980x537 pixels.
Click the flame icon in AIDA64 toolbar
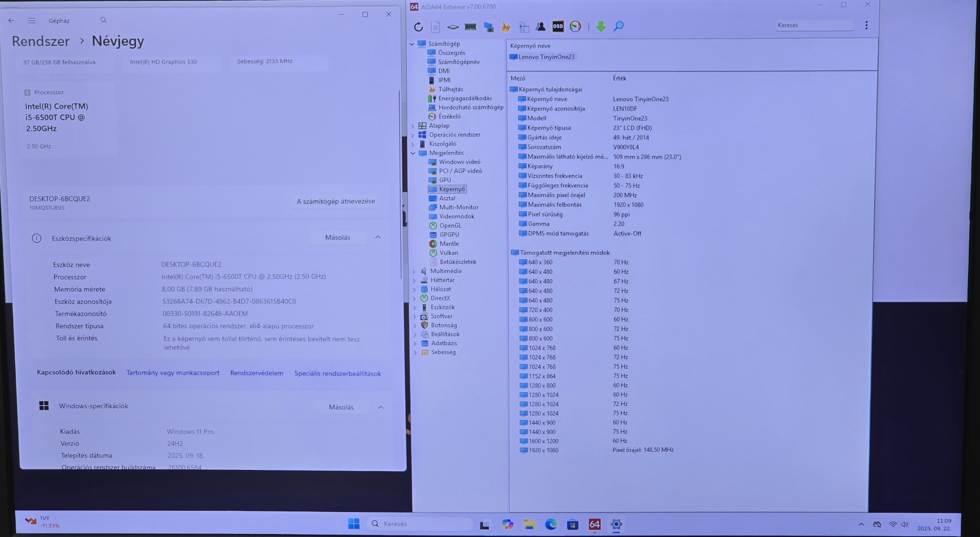point(506,27)
